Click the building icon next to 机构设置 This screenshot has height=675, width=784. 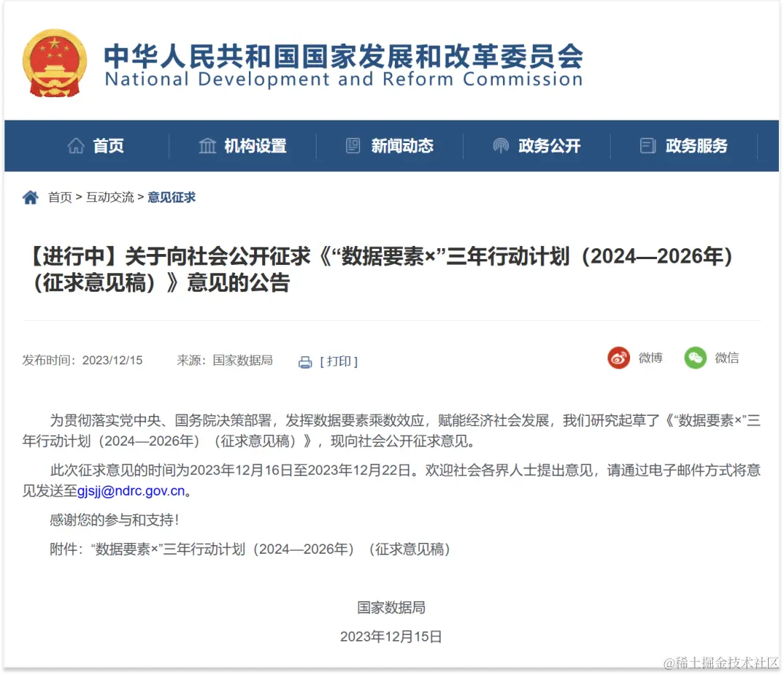(208, 145)
